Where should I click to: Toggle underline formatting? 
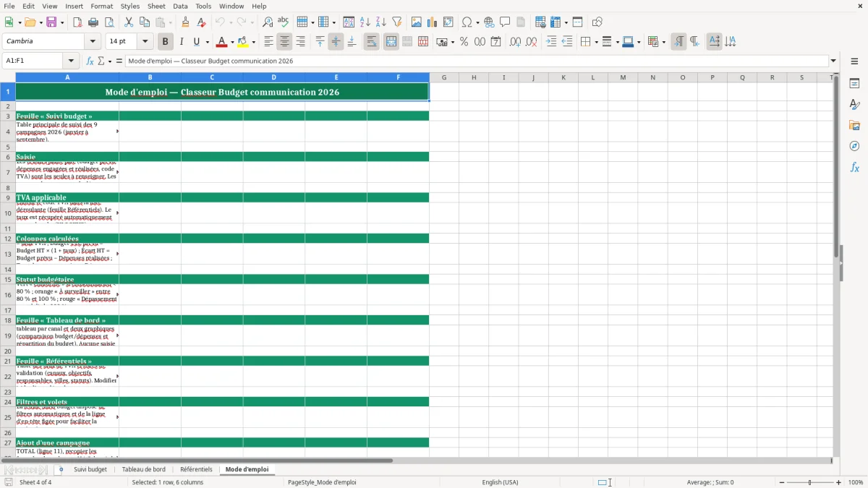tap(197, 42)
